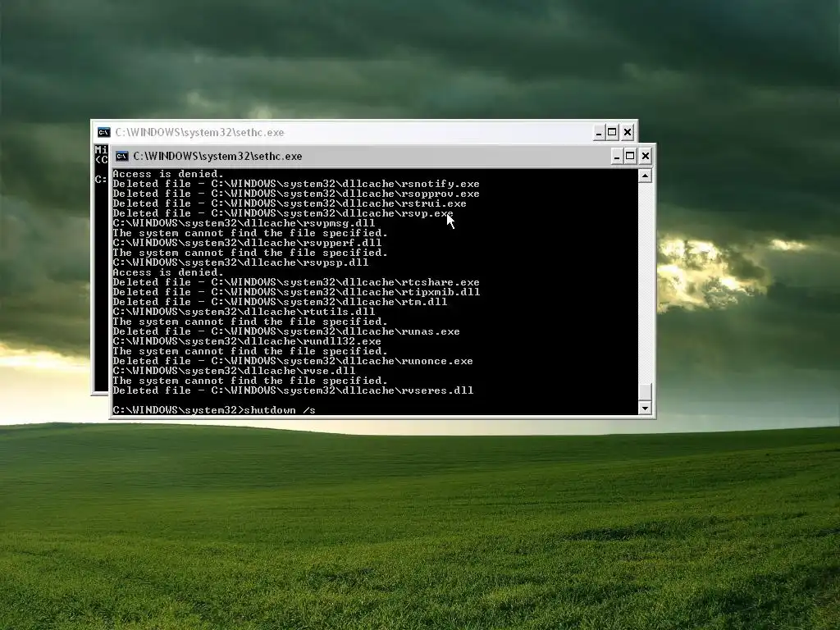Click the rvse.dll path line
840x630 pixels.
tap(234, 371)
